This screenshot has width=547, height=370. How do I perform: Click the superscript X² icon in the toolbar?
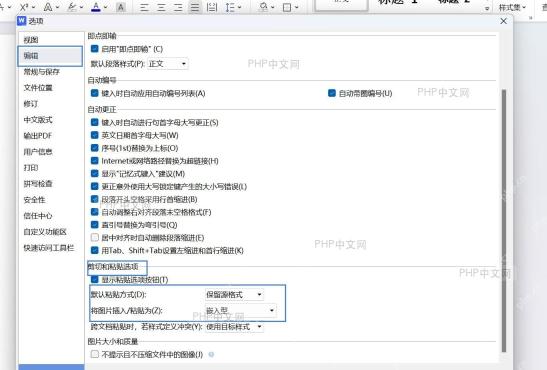(24, 7)
